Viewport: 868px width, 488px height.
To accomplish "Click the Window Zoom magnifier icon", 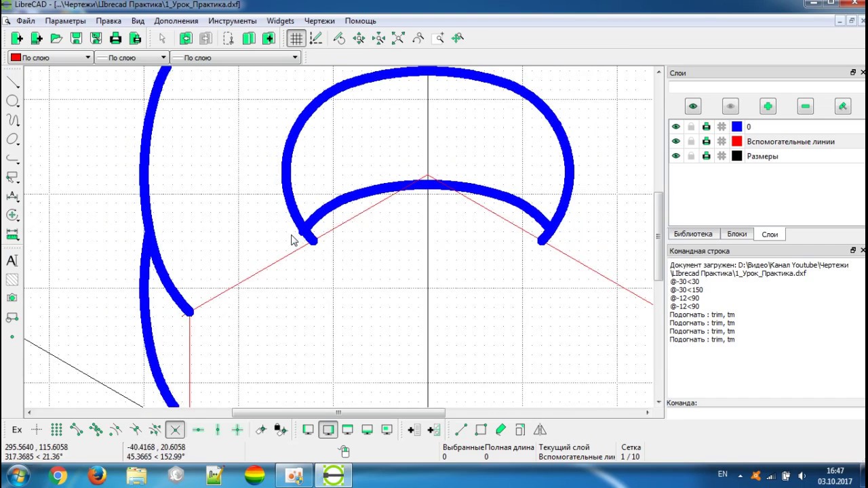I will coord(439,39).
